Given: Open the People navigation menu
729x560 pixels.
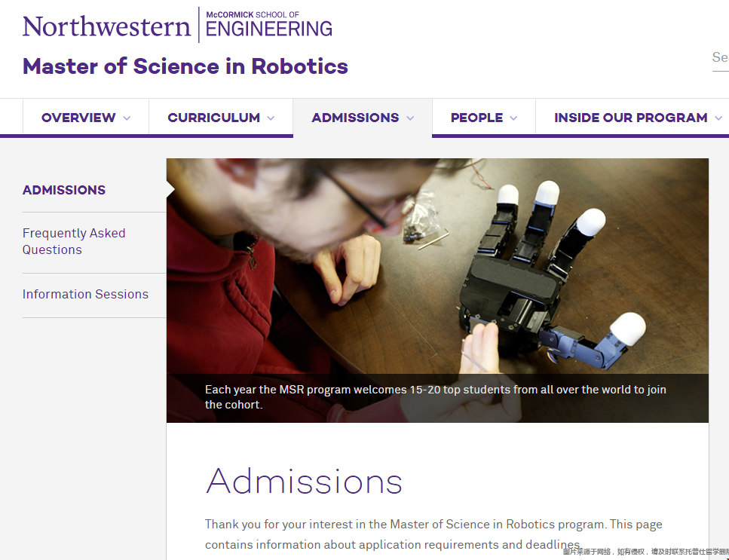Looking at the screenshot, I should point(484,118).
